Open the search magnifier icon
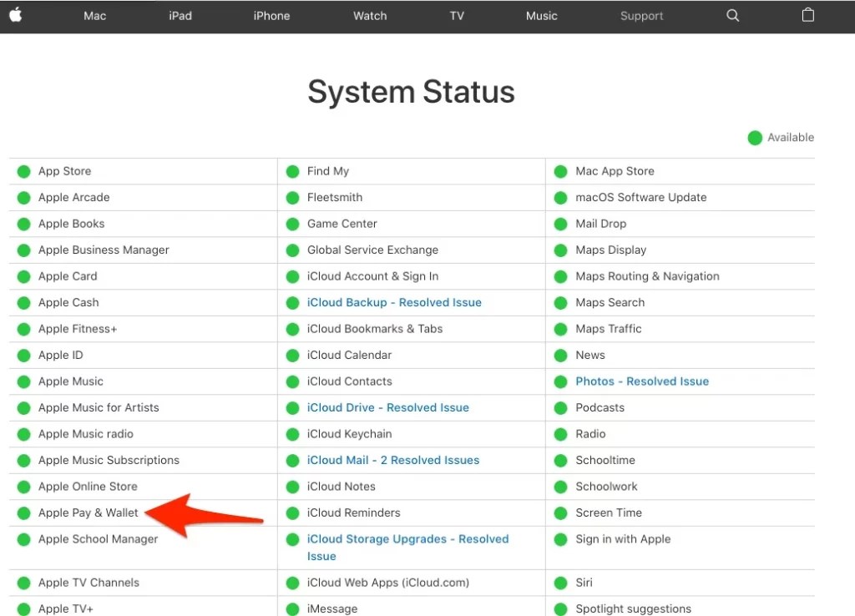Viewport: 855px width, 616px height. pos(733,16)
